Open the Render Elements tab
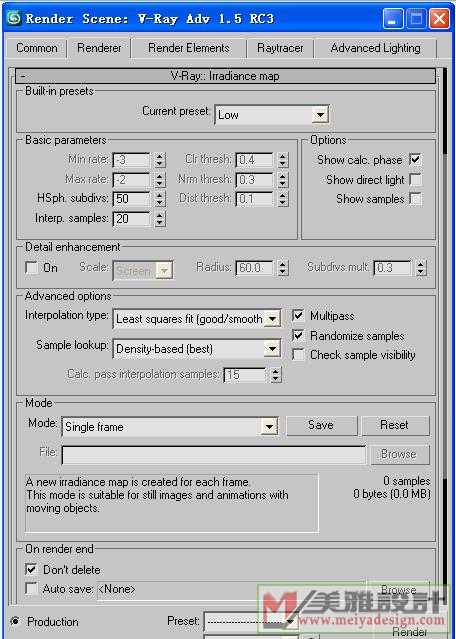 click(189, 48)
